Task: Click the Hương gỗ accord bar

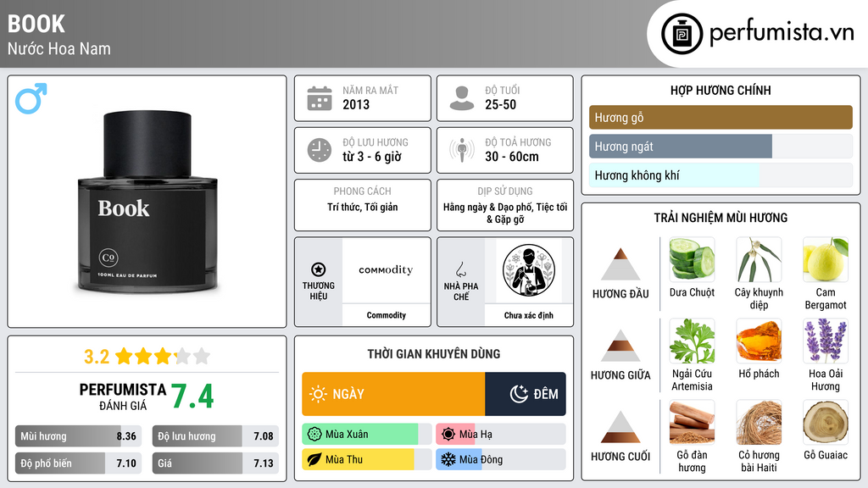Action: coord(721,117)
